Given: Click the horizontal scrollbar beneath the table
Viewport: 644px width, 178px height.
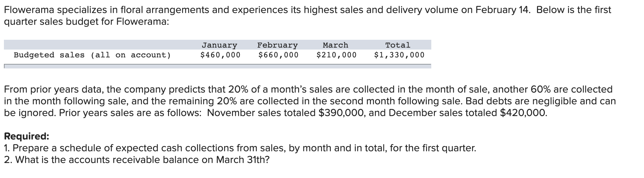Looking at the screenshot, I should (x=217, y=66).
